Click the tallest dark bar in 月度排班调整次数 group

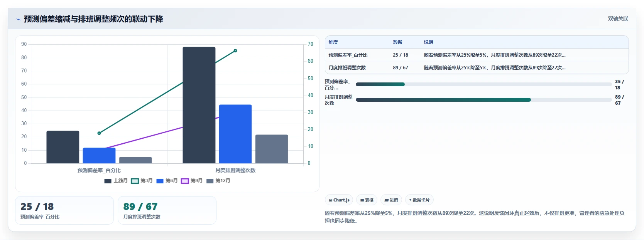[x=199, y=105]
